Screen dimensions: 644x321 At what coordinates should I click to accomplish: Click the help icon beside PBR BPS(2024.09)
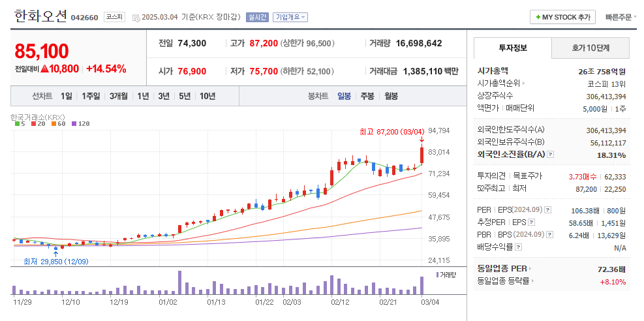[549, 235]
